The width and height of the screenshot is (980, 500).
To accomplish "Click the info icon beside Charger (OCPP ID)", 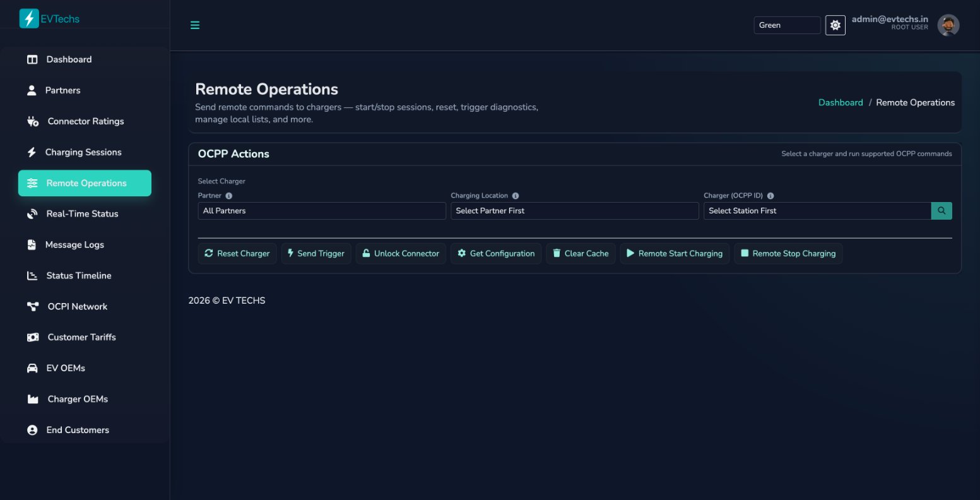I will [770, 195].
